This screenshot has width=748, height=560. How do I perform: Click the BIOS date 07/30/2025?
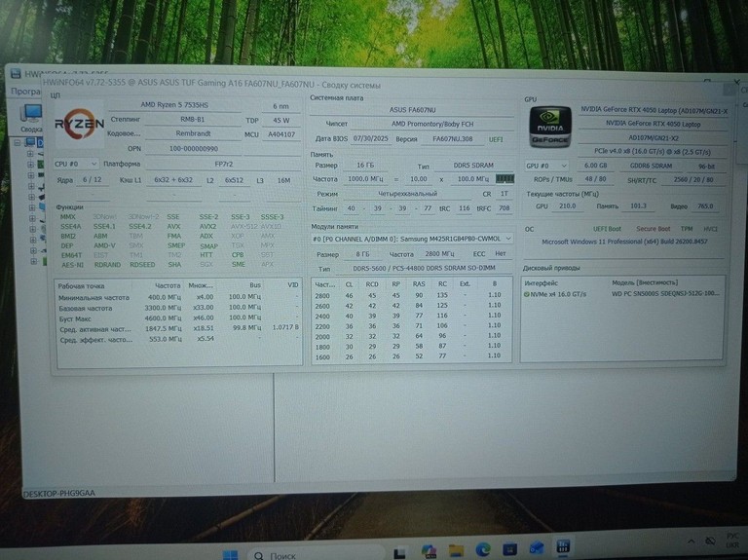click(371, 139)
